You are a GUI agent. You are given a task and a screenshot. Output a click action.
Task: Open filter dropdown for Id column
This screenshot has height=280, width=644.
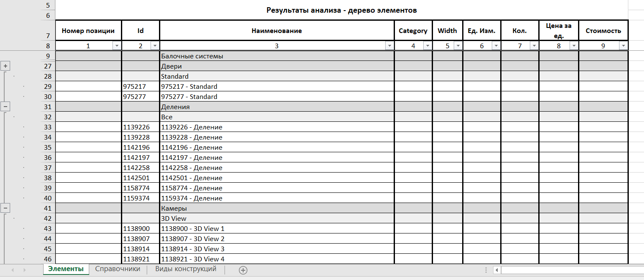click(154, 46)
